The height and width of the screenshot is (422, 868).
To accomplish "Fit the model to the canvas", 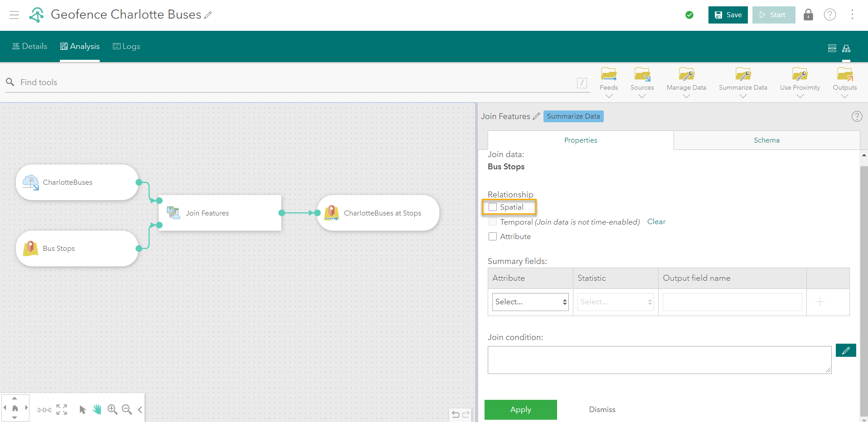I will (x=62, y=410).
